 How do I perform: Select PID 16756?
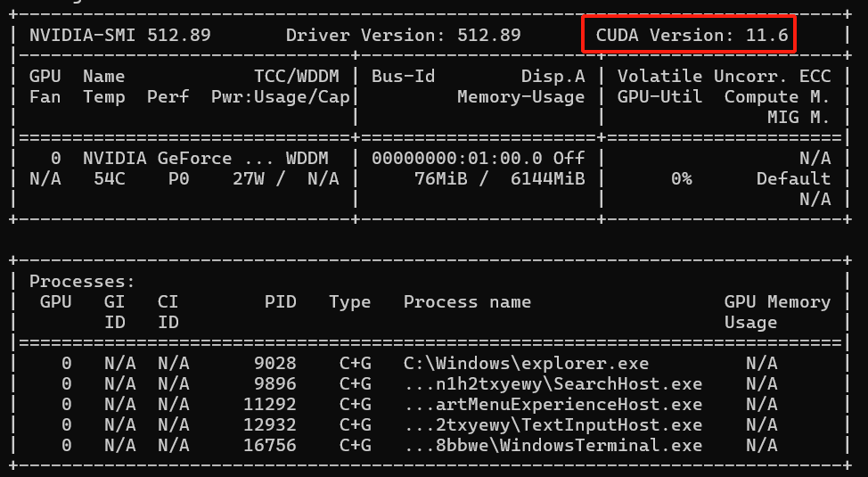click(270, 446)
